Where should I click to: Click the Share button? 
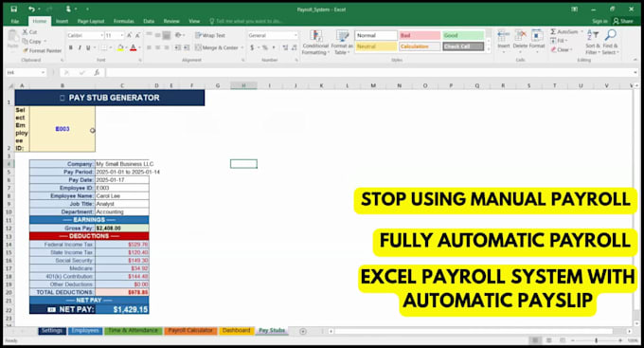coord(623,21)
